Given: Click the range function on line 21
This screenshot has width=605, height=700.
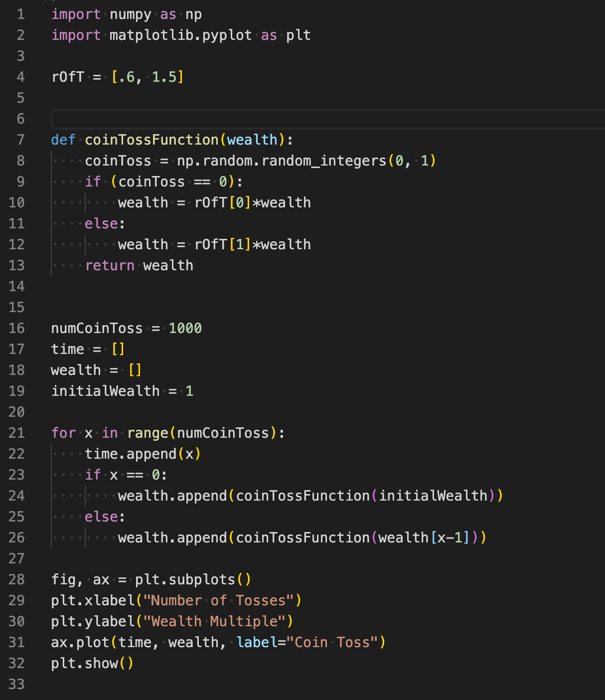Looking at the screenshot, I should click(x=148, y=433).
